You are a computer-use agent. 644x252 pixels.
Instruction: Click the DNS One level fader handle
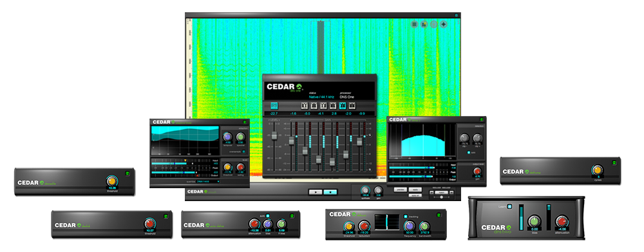[274, 135]
